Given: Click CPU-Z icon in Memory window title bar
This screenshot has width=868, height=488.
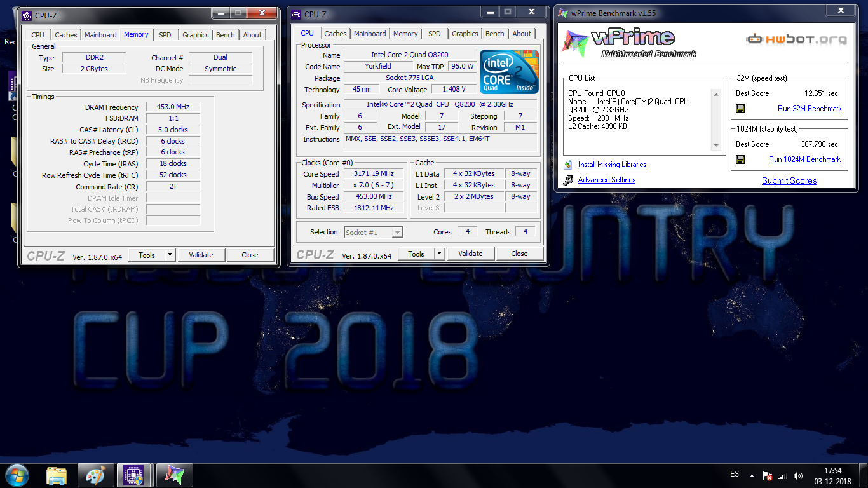Looking at the screenshot, I should [x=27, y=15].
